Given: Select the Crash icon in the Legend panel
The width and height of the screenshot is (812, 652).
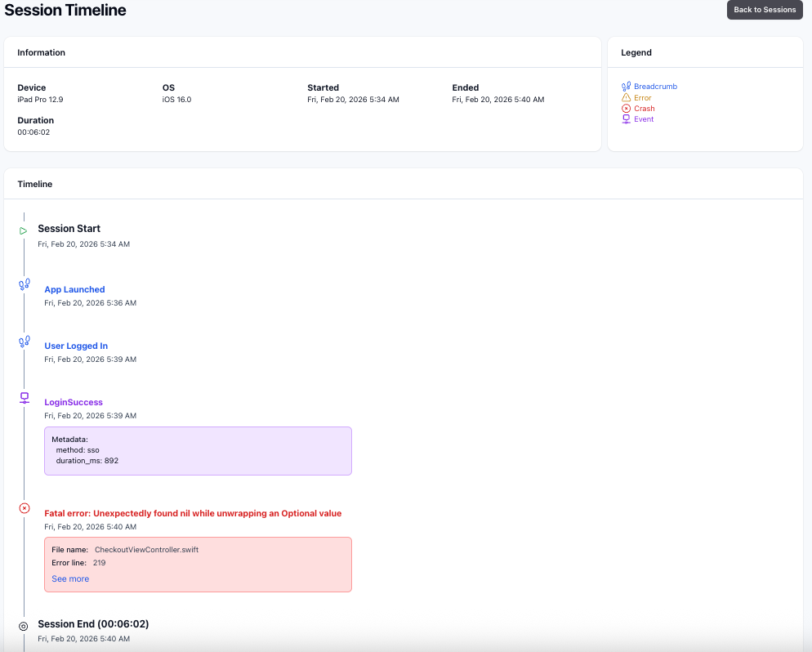Looking at the screenshot, I should click(626, 108).
